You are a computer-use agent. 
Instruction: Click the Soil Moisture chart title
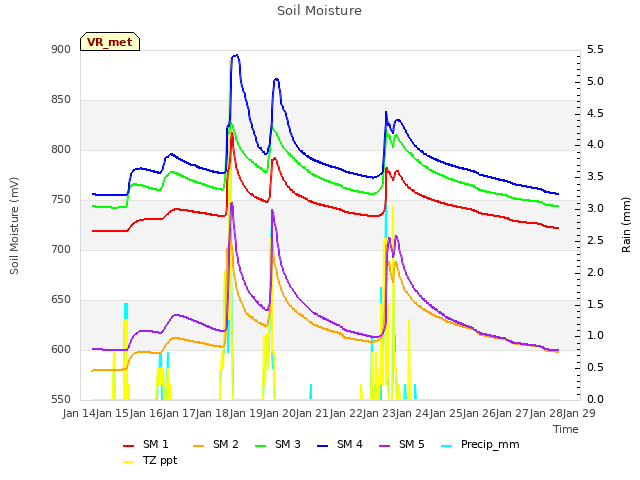[319, 11]
